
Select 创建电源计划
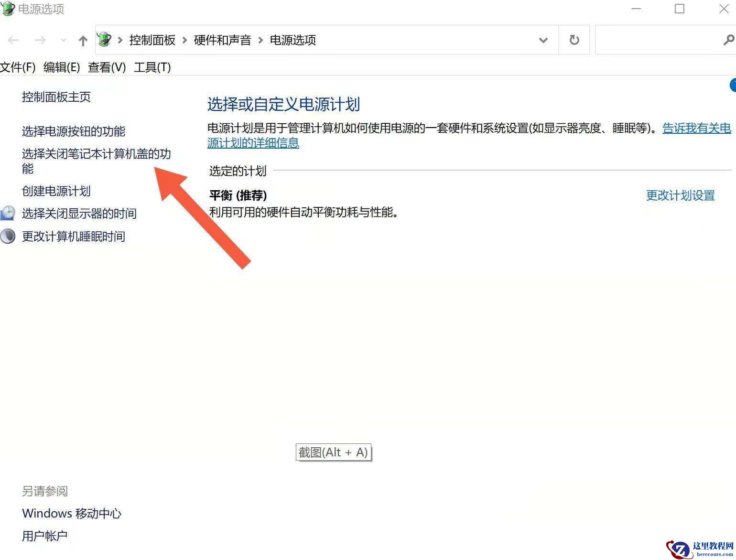pos(56,191)
